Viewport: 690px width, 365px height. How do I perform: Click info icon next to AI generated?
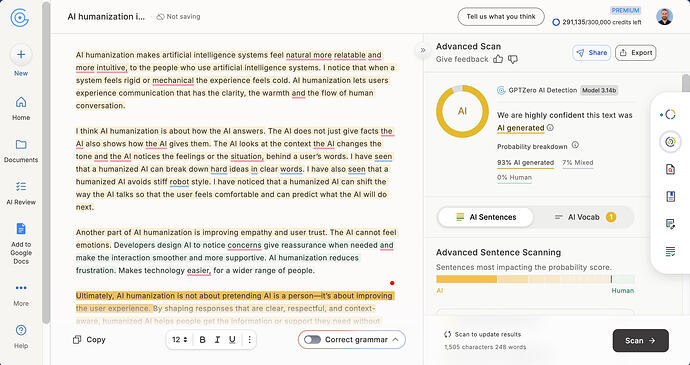pyautogui.click(x=550, y=128)
